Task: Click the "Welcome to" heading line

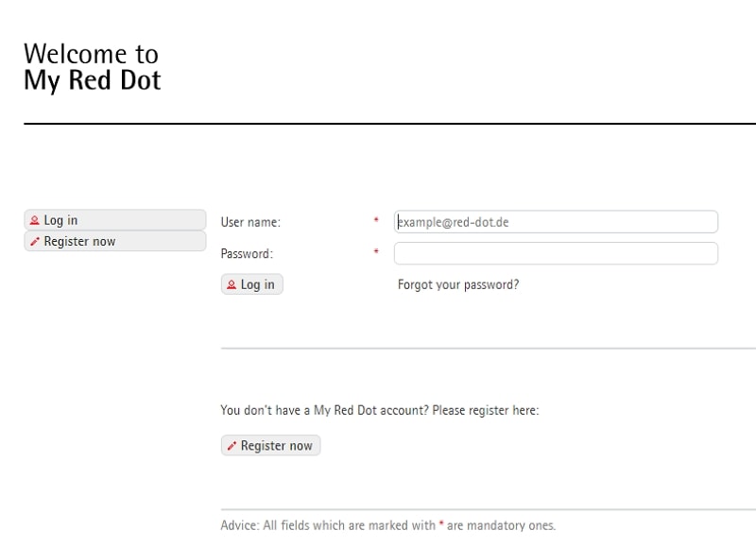Action: [x=91, y=53]
